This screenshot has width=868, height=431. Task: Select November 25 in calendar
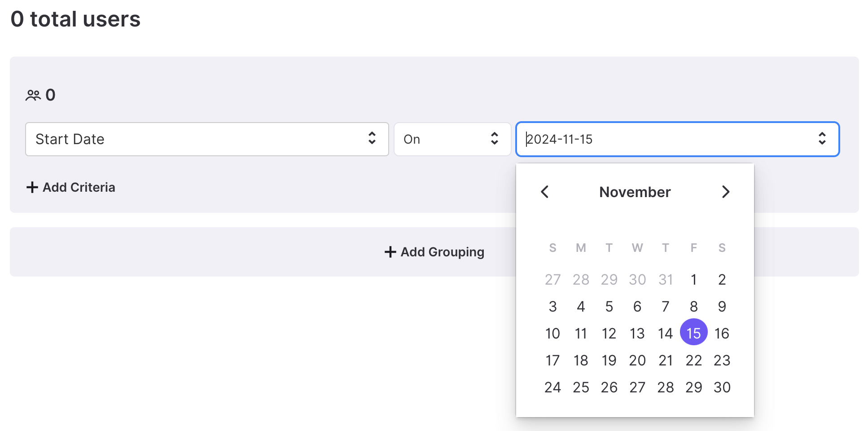click(x=581, y=387)
